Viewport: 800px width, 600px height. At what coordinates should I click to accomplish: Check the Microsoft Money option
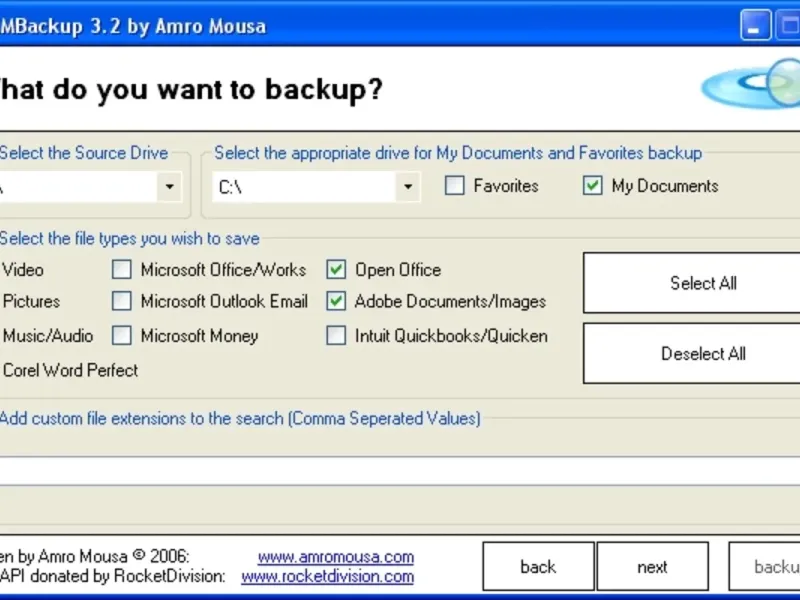(122, 336)
